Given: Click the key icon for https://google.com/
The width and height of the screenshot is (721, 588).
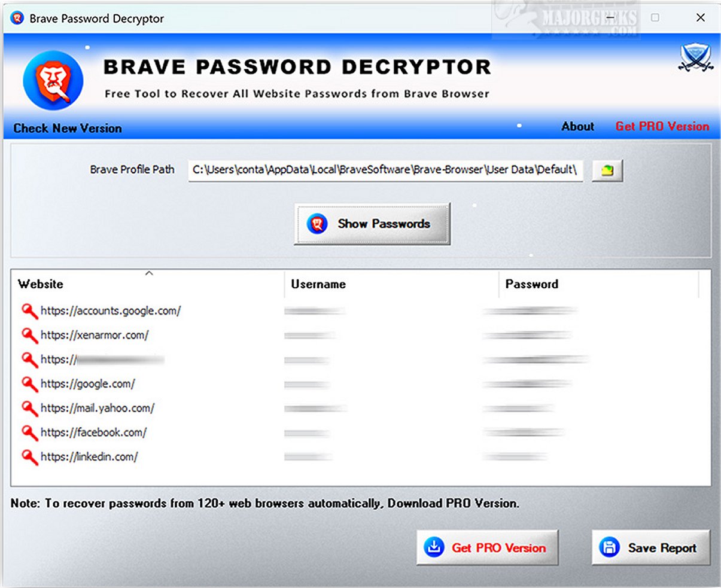Looking at the screenshot, I should coord(29,384).
